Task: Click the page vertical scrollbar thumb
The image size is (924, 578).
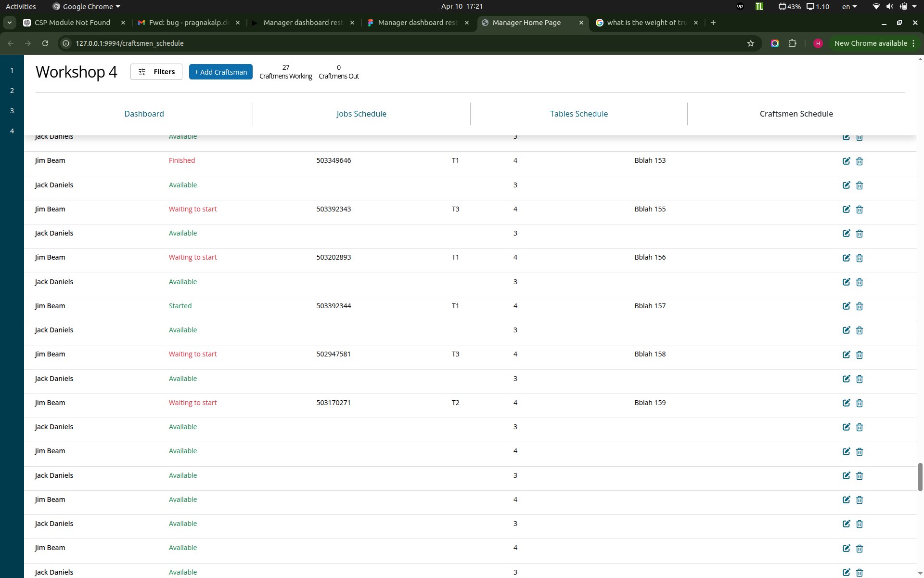Action: click(x=920, y=477)
